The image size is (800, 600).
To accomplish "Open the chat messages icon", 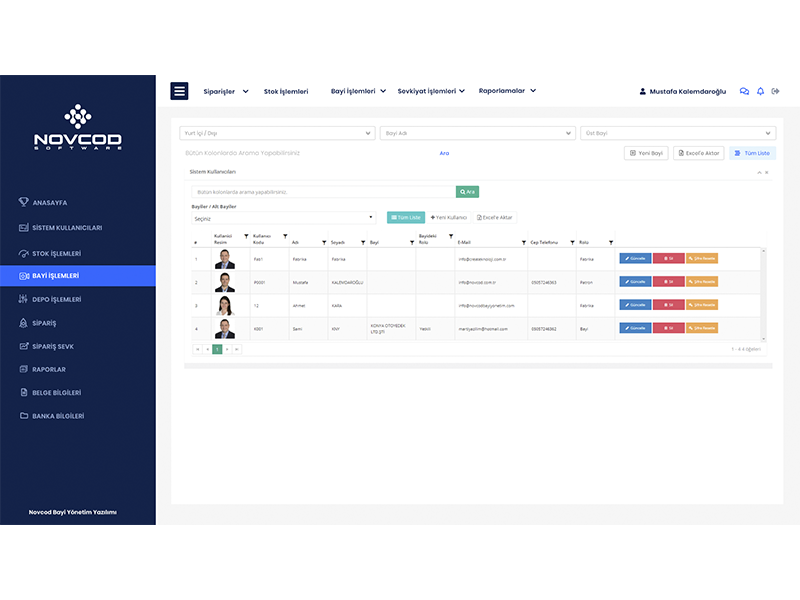I will [744, 91].
